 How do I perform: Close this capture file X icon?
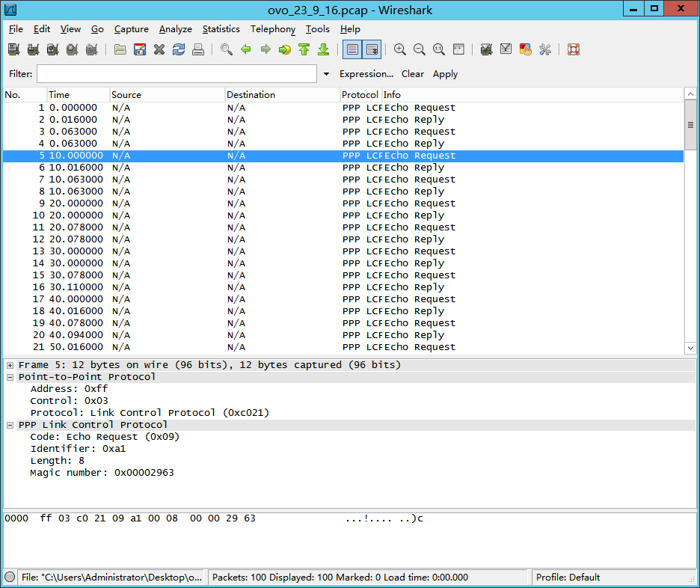tap(159, 49)
